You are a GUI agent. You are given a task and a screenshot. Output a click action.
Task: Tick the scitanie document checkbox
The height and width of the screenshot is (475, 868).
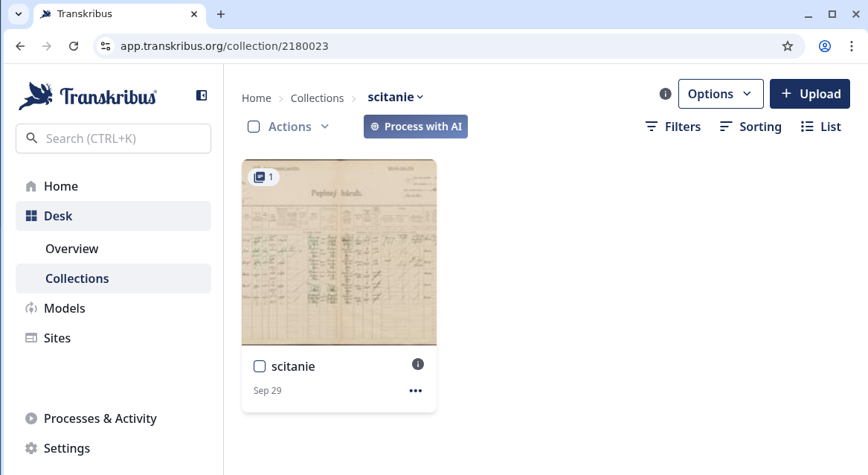point(260,366)
